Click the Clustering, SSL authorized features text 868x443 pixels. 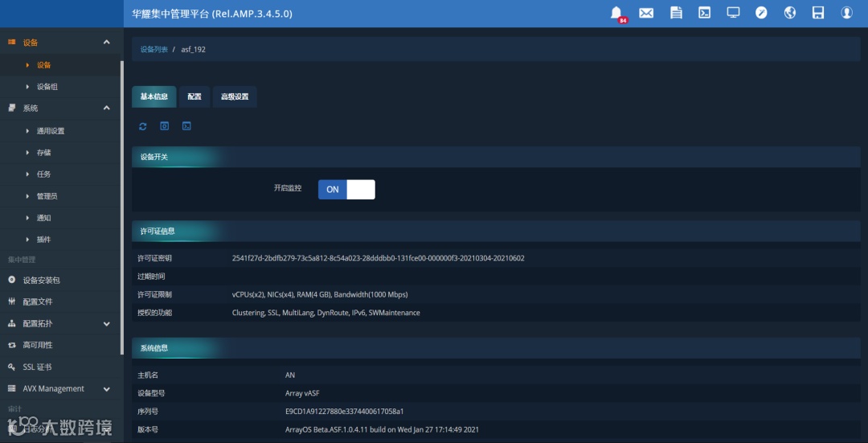(326, 313)
